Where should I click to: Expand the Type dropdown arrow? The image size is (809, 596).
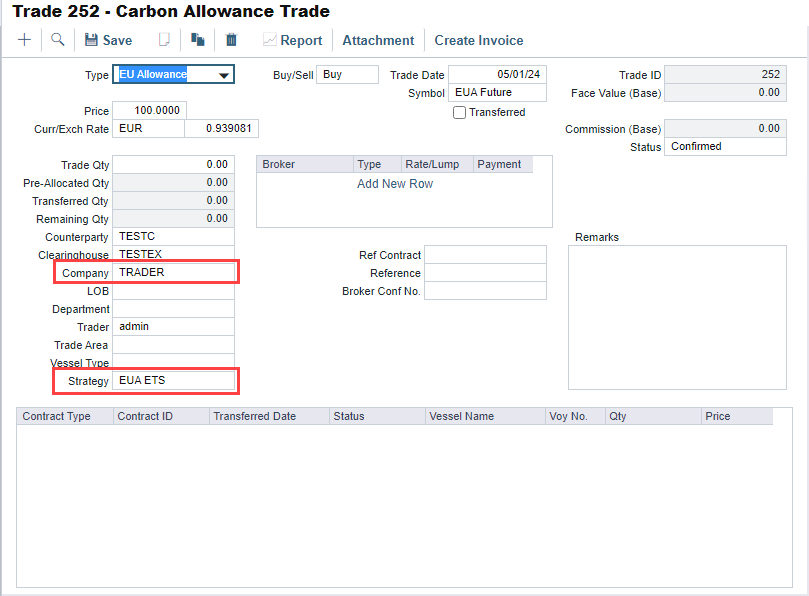pos(225,75)
